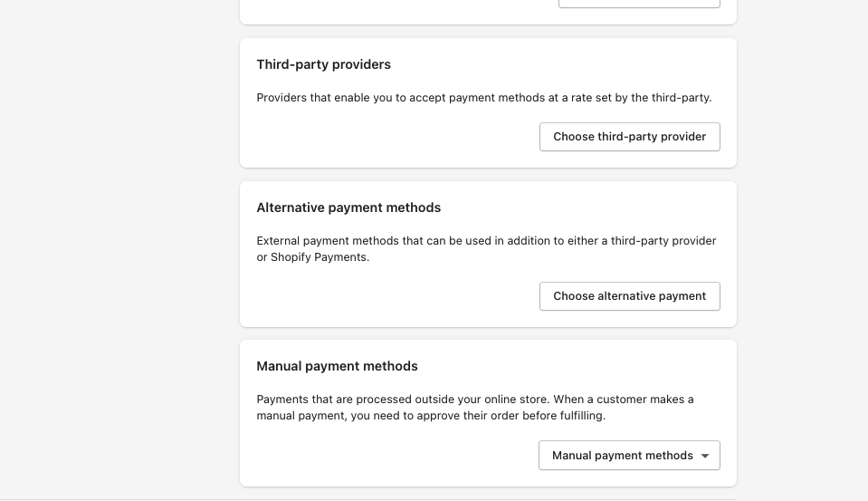The width and height of the screenshot is (868, 501).
Task: Click the third-party rate description text
Action: (484, 98)
